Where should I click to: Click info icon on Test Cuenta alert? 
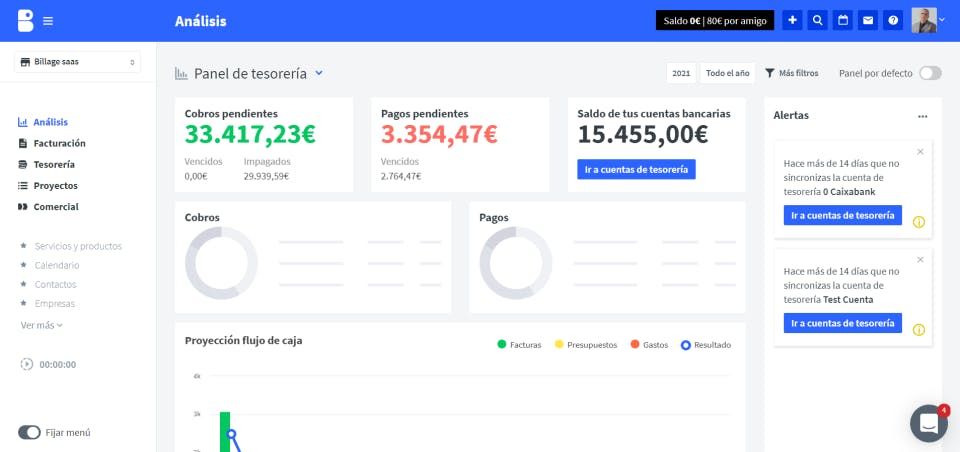pos(918,330)
